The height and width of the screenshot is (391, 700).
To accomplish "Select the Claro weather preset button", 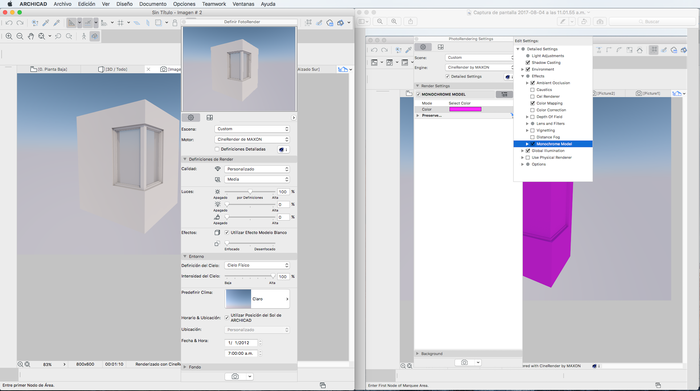I will 258,299.
